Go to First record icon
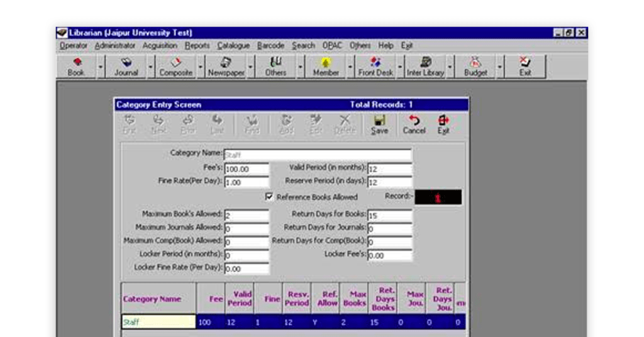Image resolution: width=644 pixels, height=337 pixels. pyautogui.click(x=130, y=124)
